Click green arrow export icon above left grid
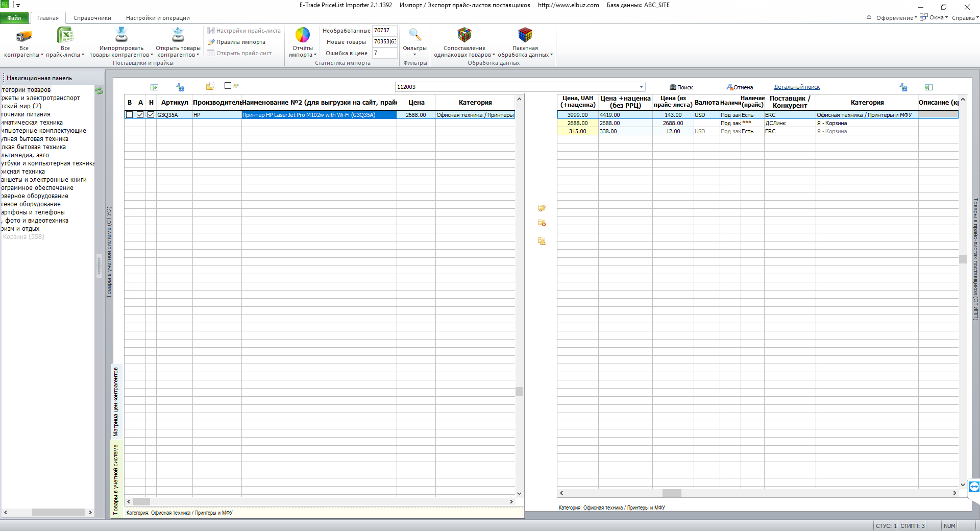The image size is (980, 531). click(x=155, y=87)
